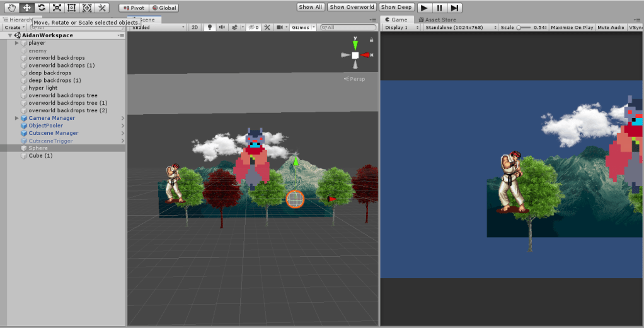Click the Show Overworld button
Viewport: 644px width, 328px height.
(352, 8)
